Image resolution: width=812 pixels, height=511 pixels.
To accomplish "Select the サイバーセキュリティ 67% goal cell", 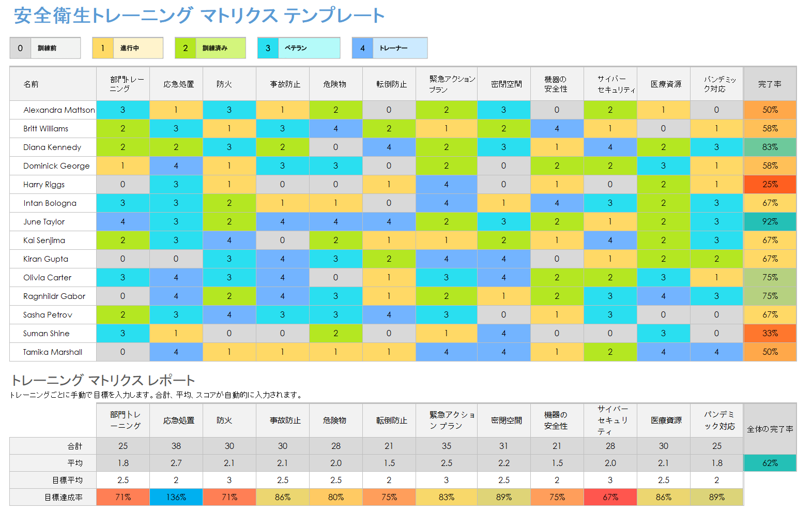I will pyautogui.click(x=610, y=497).
